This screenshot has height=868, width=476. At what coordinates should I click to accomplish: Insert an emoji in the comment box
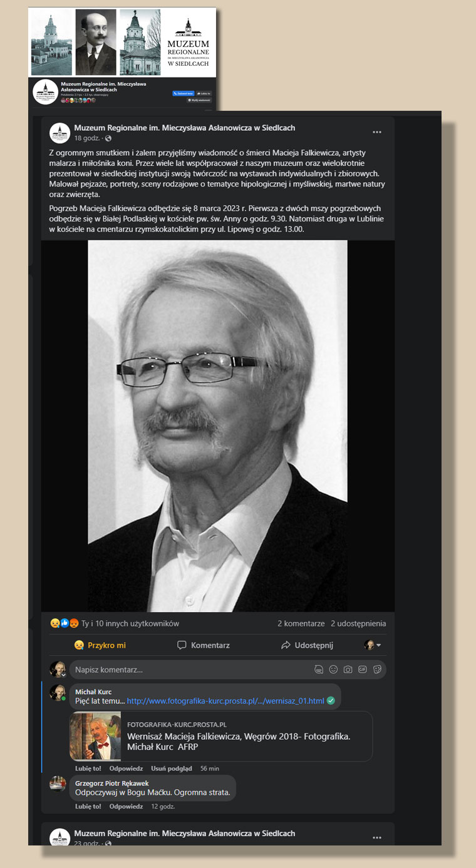coord(333,670)
